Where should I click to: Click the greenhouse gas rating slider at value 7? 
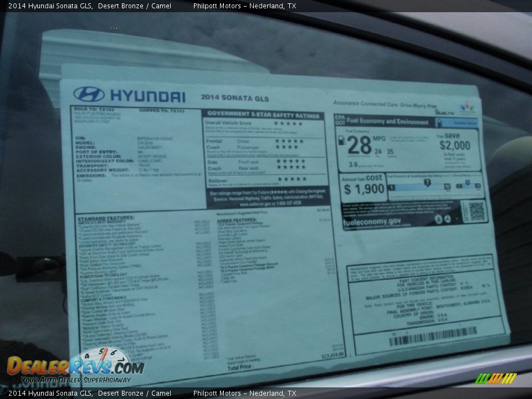coord(427,181)
